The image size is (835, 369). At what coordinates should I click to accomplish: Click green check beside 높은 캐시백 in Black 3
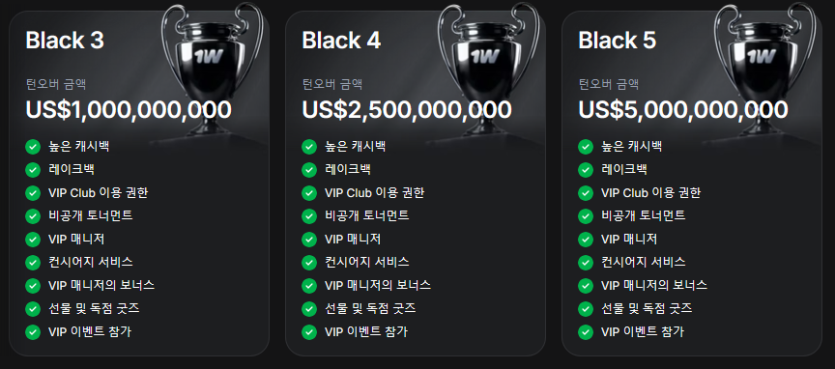point(33,146)
